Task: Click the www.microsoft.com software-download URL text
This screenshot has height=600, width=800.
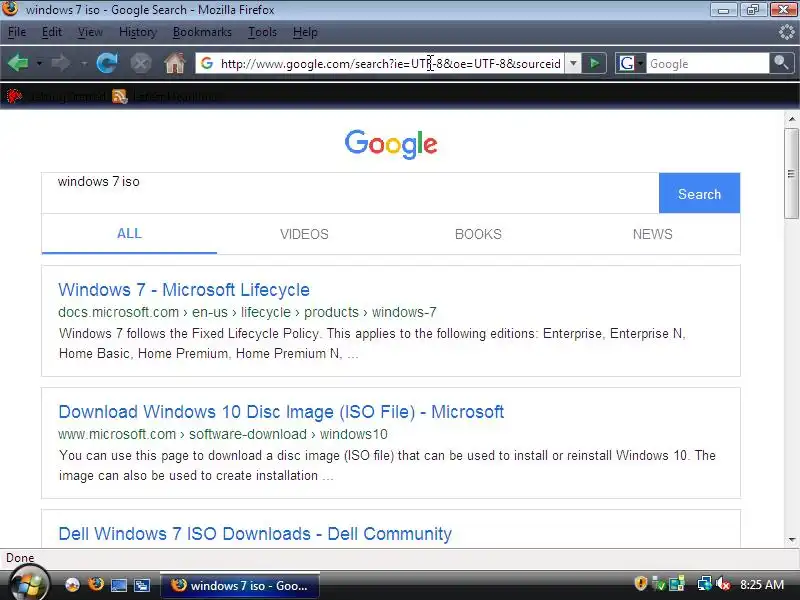Action: tap(223, 434)
